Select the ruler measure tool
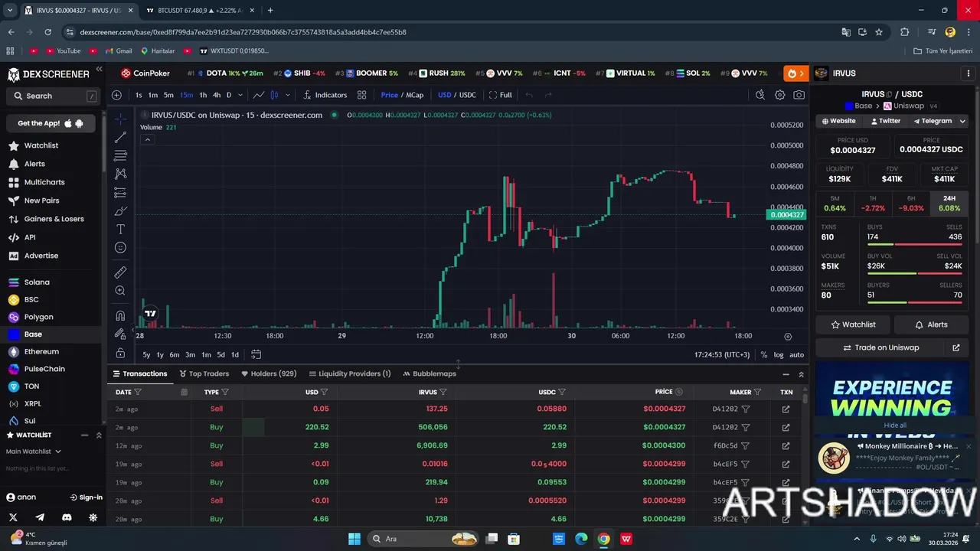 120,272
